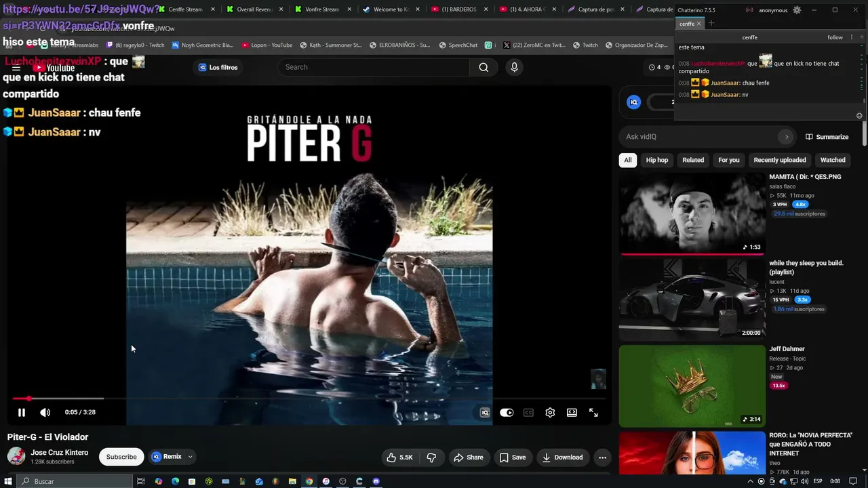Image resolution: width=868 pixels, height=488 pixels.
Task: Click the blue vidIQ logo in sidebar
Action: coord(634,102)
